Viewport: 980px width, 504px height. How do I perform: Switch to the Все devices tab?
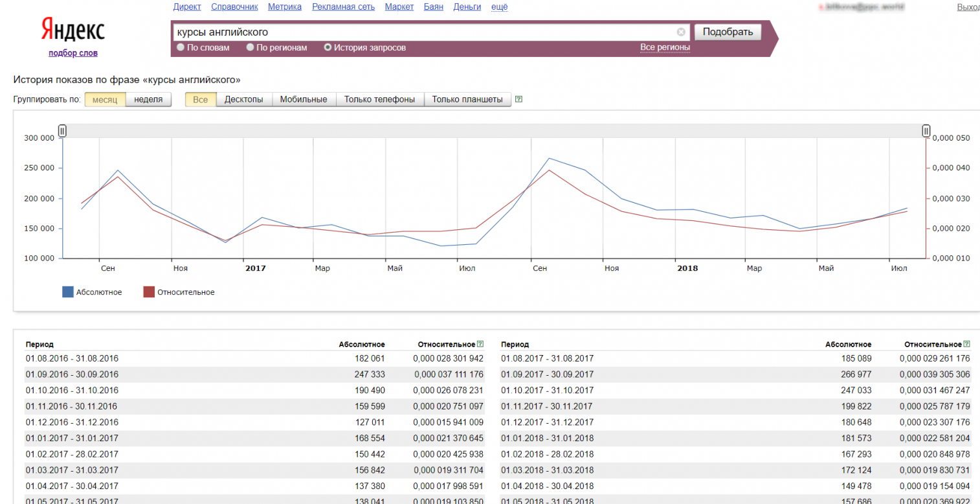click(x=201, y=100)
